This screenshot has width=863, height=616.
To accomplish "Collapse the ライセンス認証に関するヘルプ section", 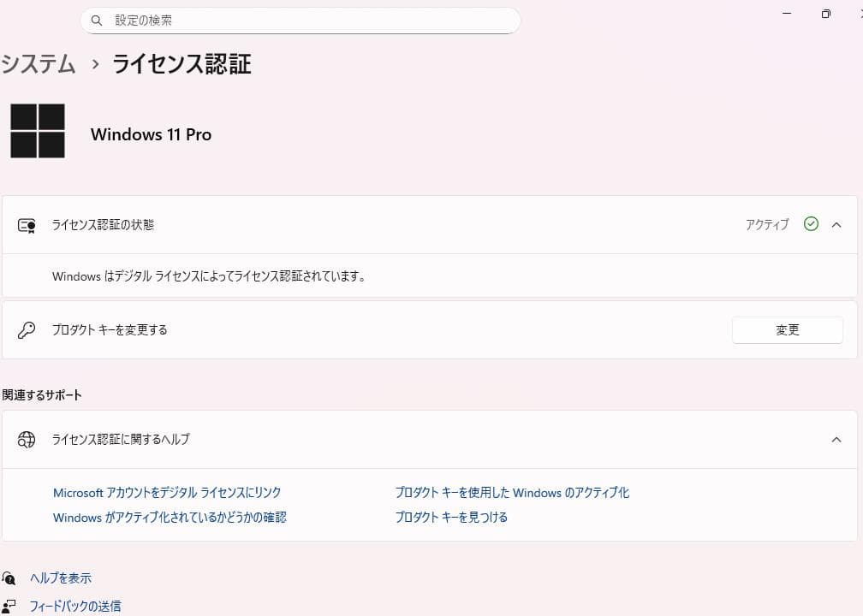I will point(836,439).
